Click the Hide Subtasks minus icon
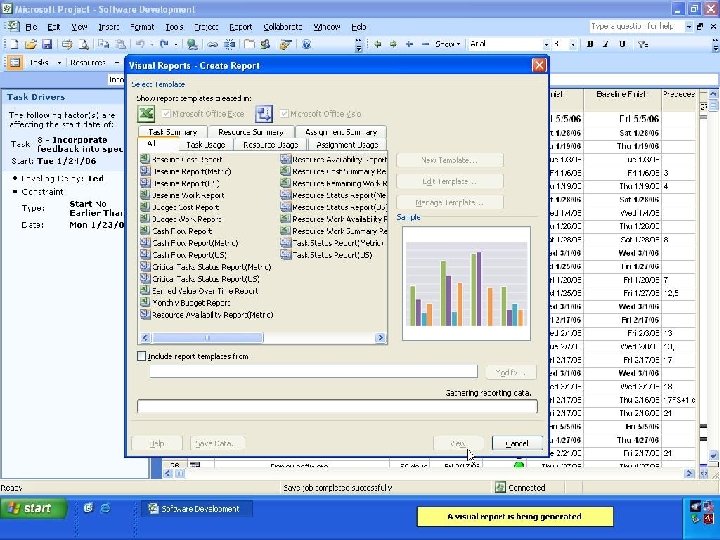This screenshot has height=540, width=720. 425,44
